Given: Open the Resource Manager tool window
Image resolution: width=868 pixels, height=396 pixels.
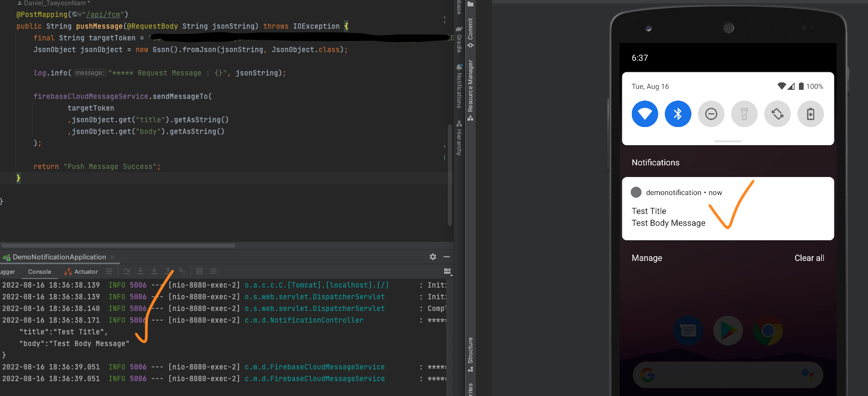Looking at the screenshot, I should point(471,90).
